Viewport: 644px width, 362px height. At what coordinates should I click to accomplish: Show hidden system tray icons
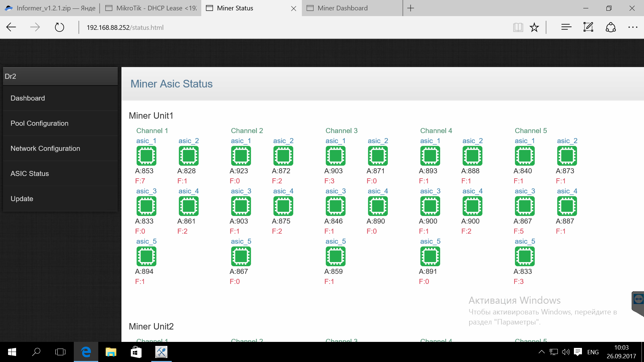click(x=541, y=352)
